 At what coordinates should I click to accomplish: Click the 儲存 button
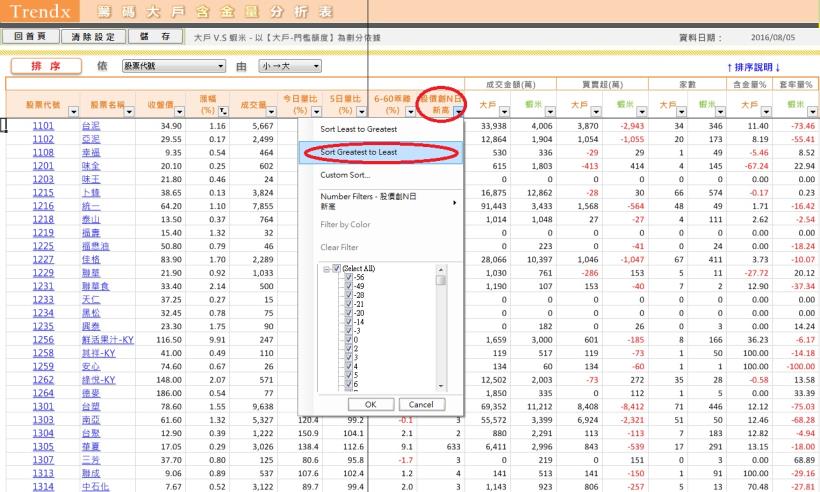pos(155,36)
